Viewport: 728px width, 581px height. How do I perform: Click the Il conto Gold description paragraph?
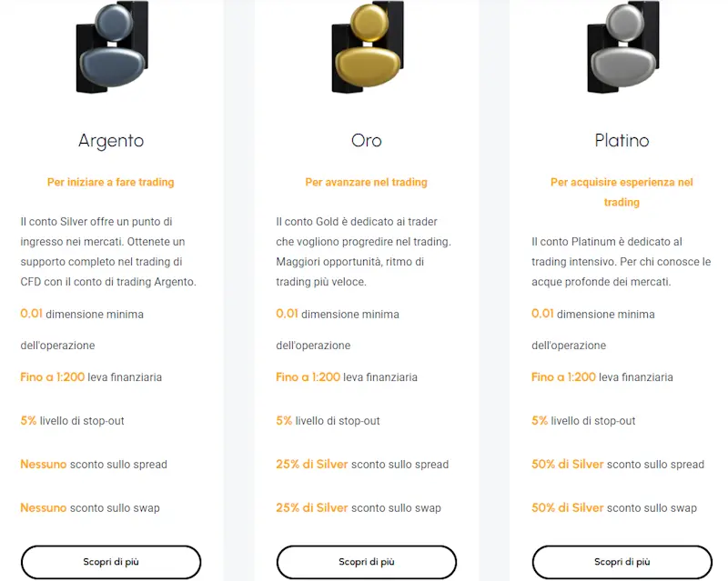coord(363,252)
